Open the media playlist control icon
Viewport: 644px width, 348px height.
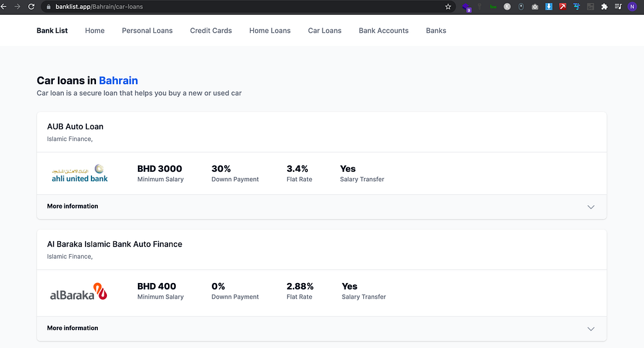[x=618, y=6]
